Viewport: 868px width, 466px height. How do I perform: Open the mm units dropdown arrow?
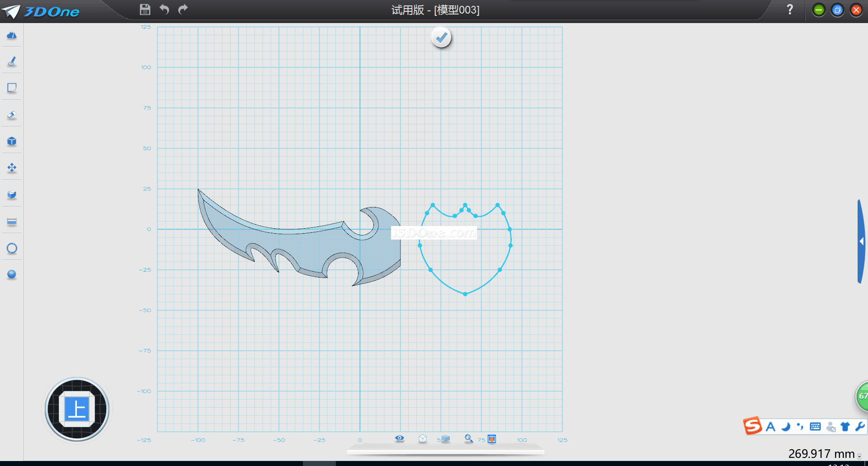pyautogui.click(x=859, y=457)
